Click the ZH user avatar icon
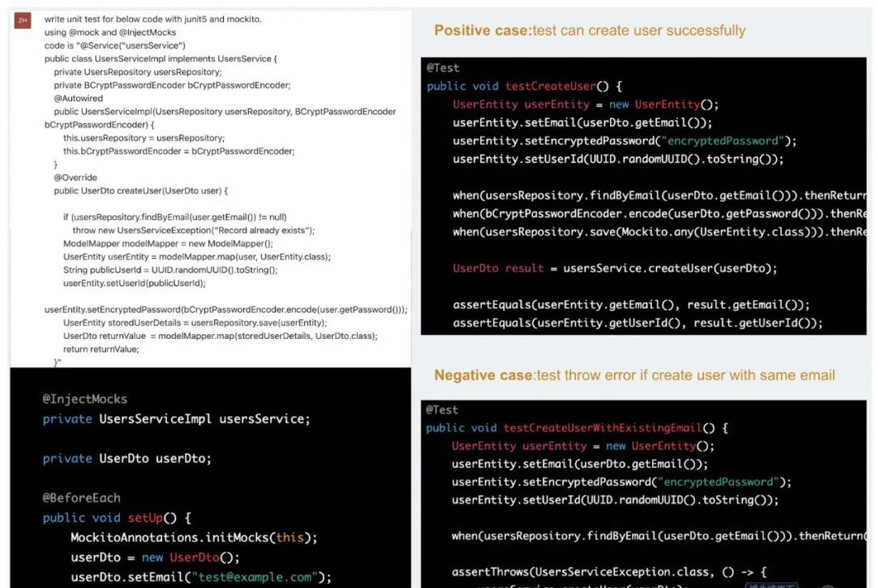 (x=23, y=20)
